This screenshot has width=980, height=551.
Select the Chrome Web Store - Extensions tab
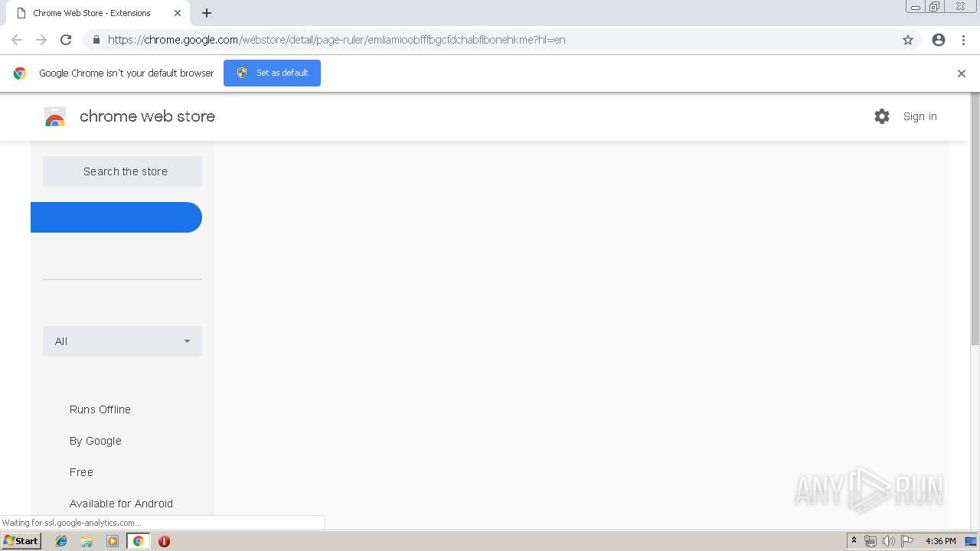(97, 13)
